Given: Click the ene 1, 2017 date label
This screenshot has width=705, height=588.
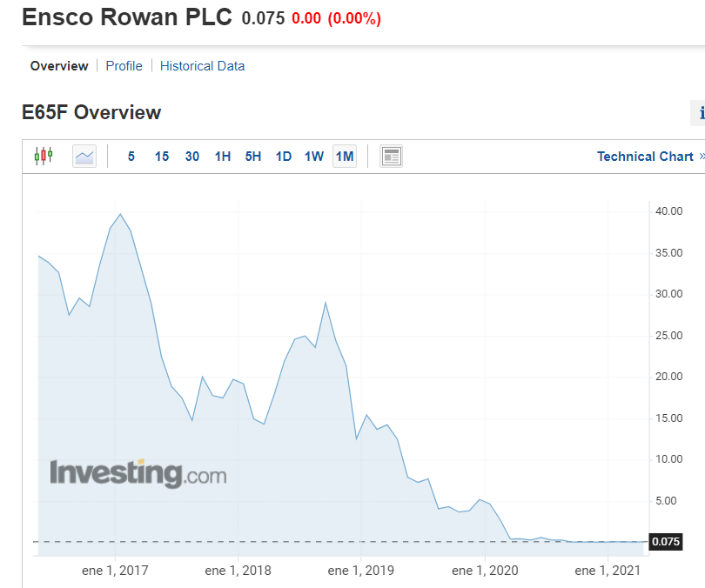Looking at the screenshot, I should pyautogui.click(x=115, y=571).
